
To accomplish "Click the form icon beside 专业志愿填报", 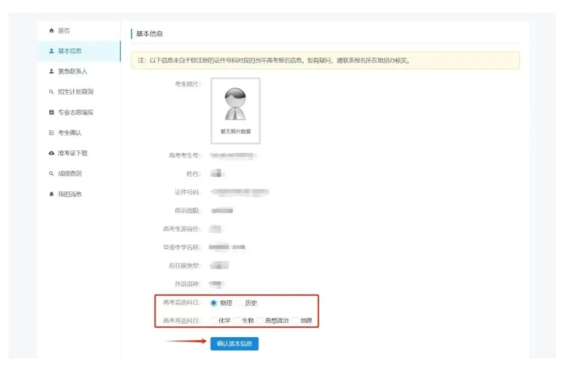I will [51, 112].
